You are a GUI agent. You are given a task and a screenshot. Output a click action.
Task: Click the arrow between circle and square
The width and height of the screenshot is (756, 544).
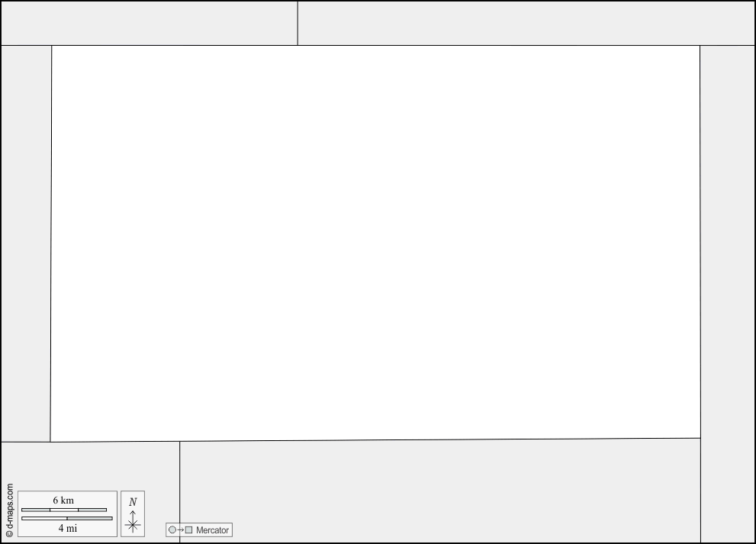180,530
